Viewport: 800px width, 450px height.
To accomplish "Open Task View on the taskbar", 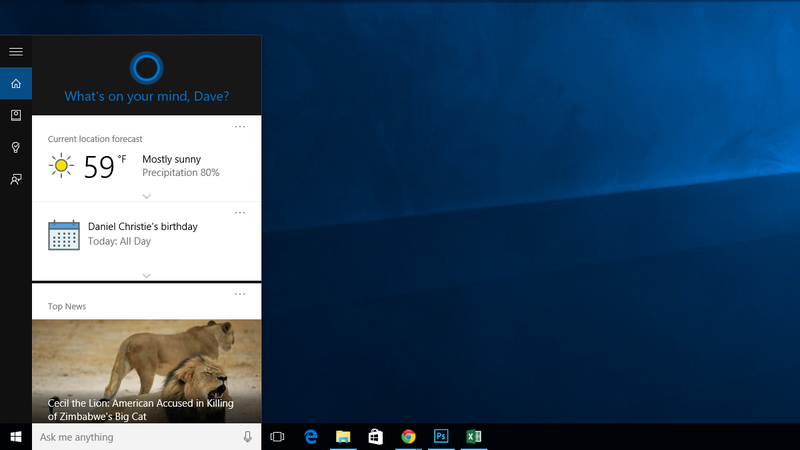I will [277, 437].
